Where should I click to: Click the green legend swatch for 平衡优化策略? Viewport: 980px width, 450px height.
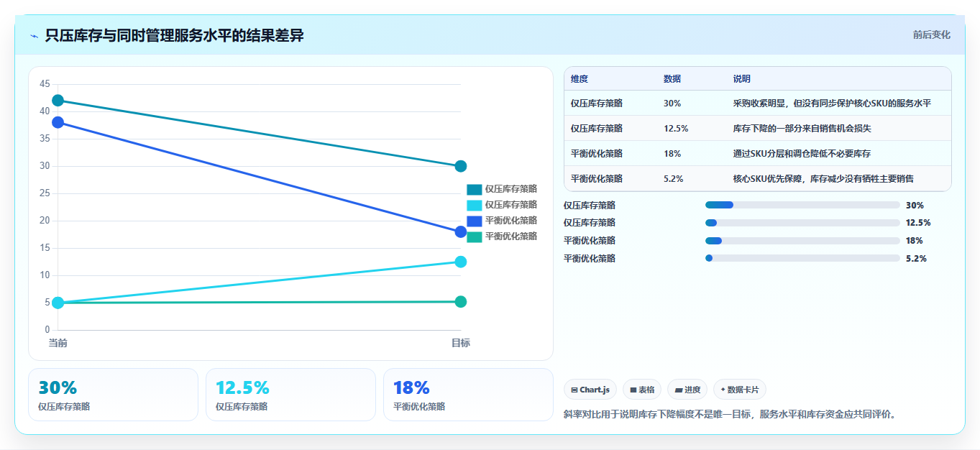[x=474, y=237]
